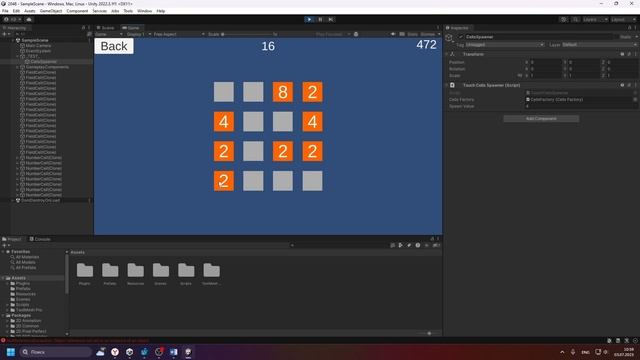This screenshot has height=360, width=640.
Task: Select CellsSpawner in Hierarchy
Action: [44, 62]
